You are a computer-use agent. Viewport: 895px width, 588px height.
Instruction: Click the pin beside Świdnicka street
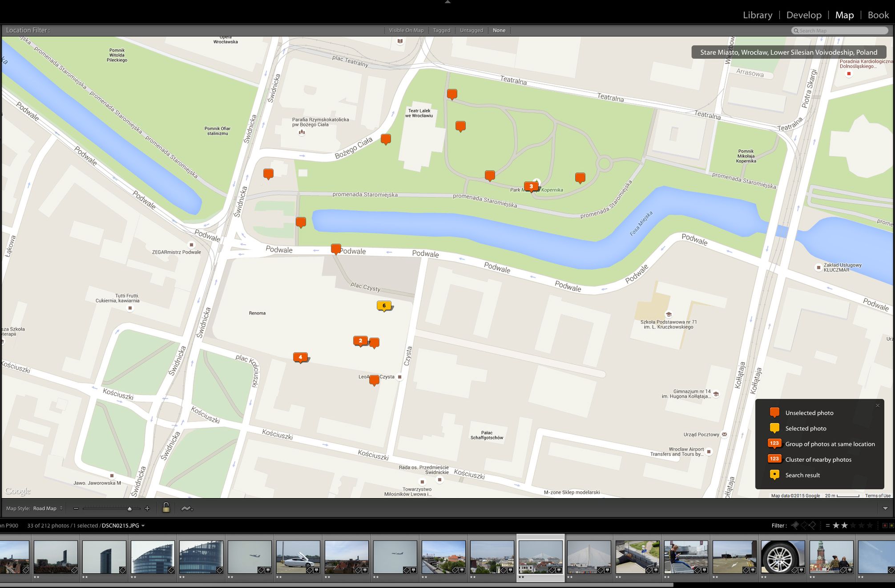[268, 174]
